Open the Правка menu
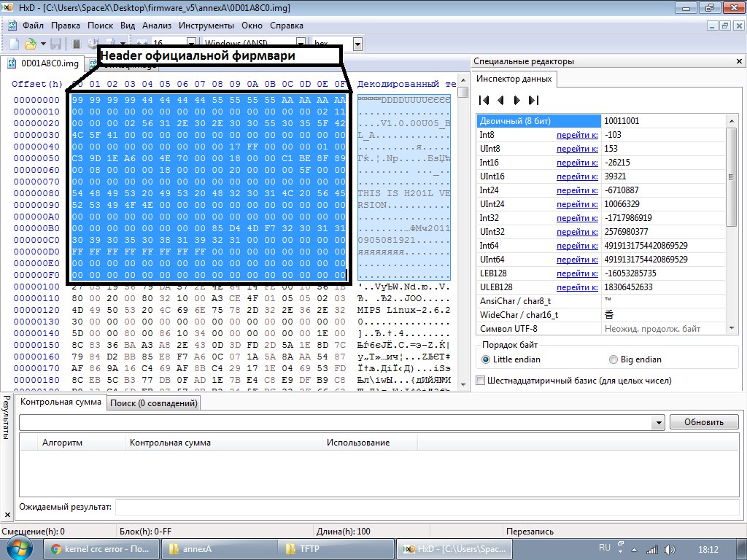Screen dimensions: 747x560 point(65,26)
